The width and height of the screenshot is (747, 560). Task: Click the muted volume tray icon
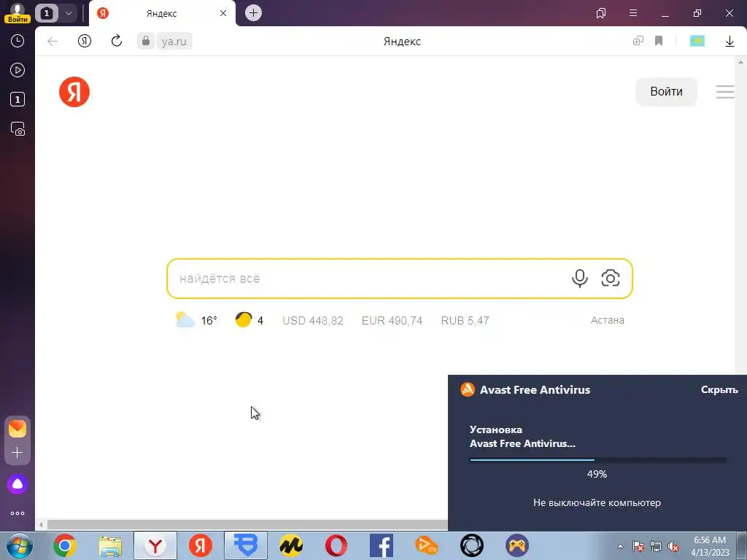pos(673,547)
